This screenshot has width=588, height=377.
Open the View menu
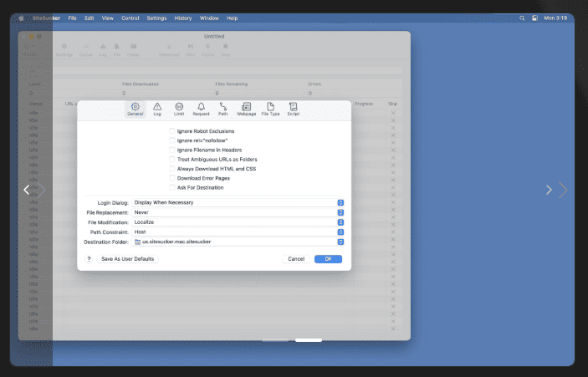click(108, 18)
